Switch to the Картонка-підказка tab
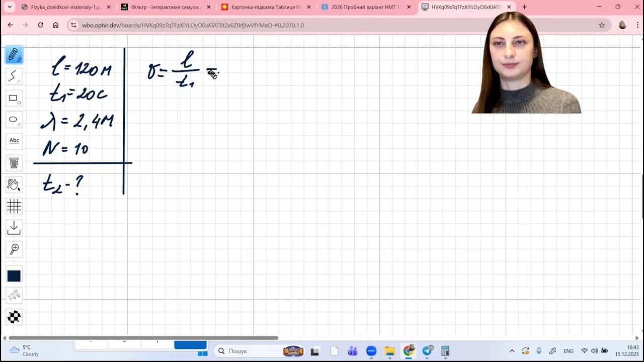This screenshot has width=644, height=362. (266, 7)
